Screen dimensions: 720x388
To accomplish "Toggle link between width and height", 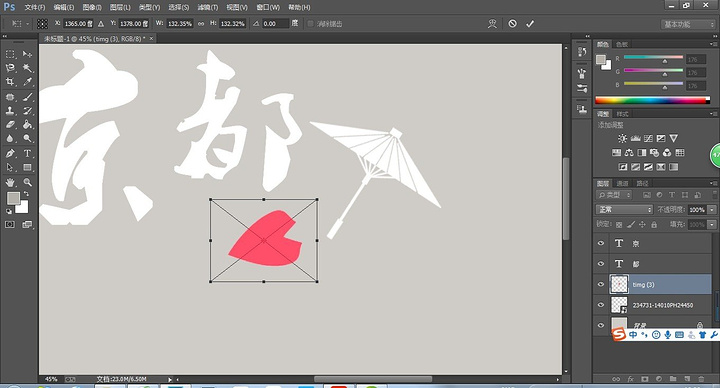I will pos(201,24).
